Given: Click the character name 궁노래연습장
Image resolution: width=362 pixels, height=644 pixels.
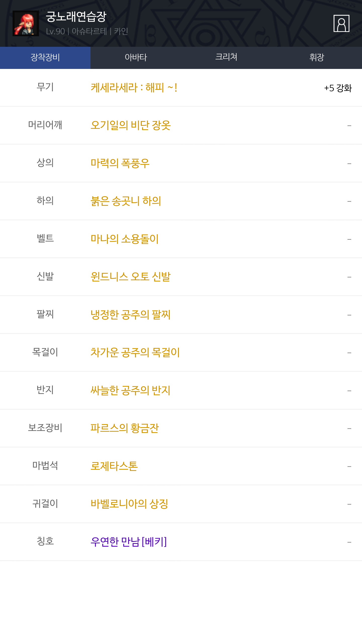Looking at the screenshot, I should [76, 17].
